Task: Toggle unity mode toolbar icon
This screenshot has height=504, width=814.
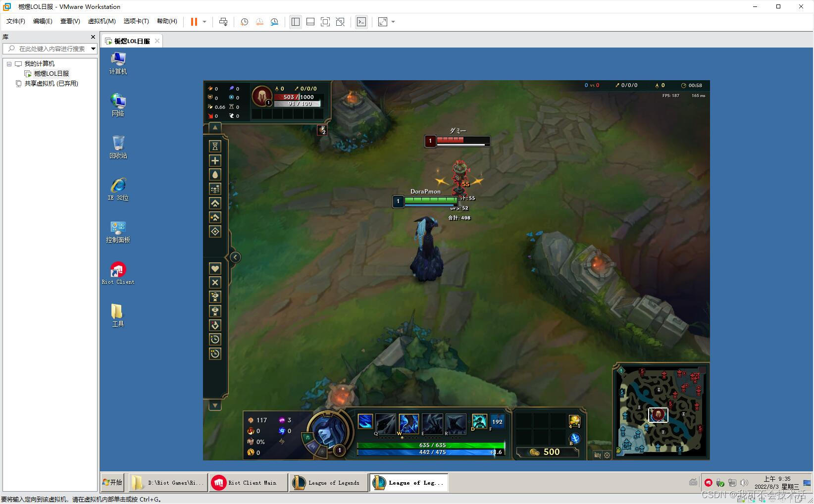Action: (340, 22)
